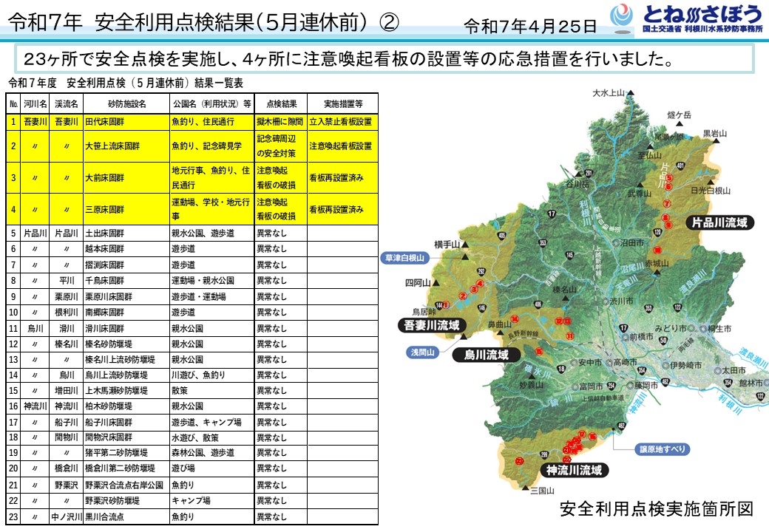Click red marker 7 in 片品川流域

[666, 203]
